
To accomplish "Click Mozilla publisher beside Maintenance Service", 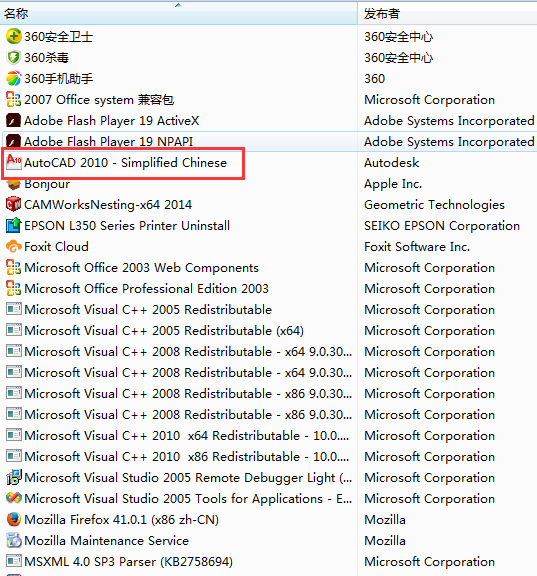I will [385, 540].
